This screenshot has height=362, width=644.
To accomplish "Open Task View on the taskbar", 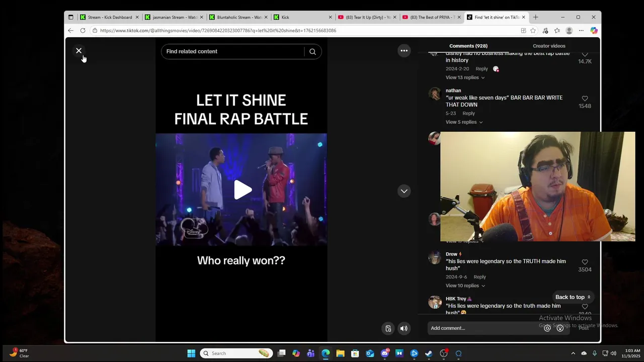I will tap(282, 353).
